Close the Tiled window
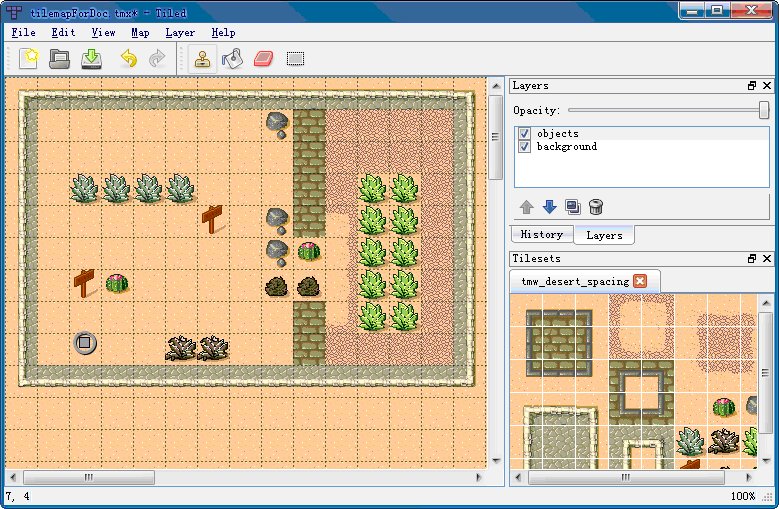Viewport: 779px width, 509px height. pyautogui.click(x=751, y=11)
